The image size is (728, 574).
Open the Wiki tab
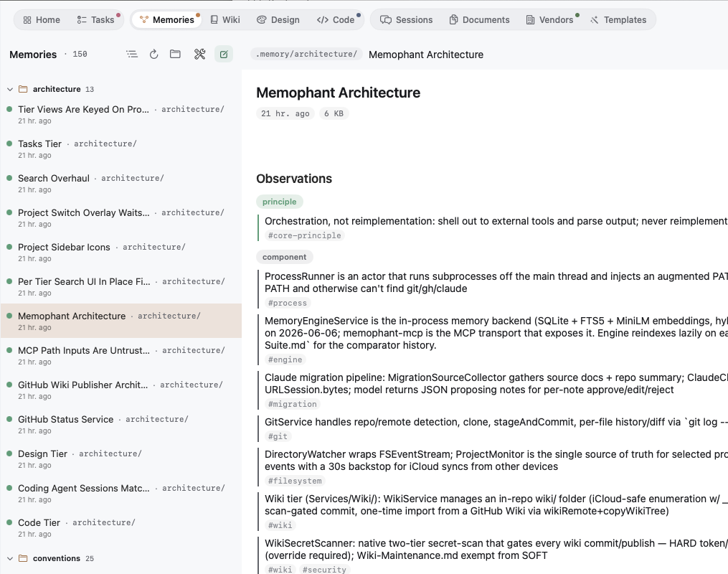(x=225, y=20)
